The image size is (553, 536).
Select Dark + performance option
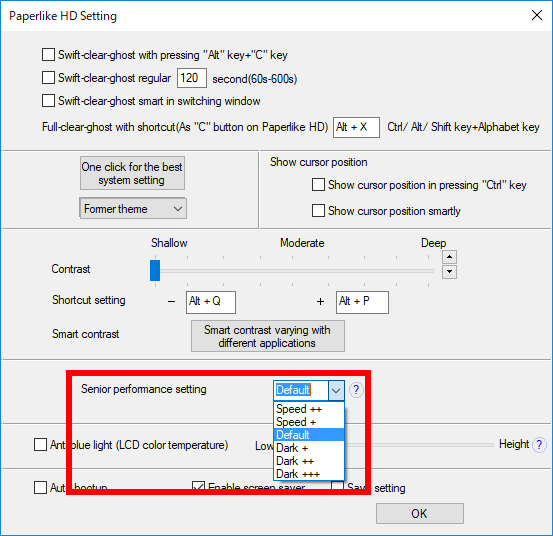coord(309,448)
